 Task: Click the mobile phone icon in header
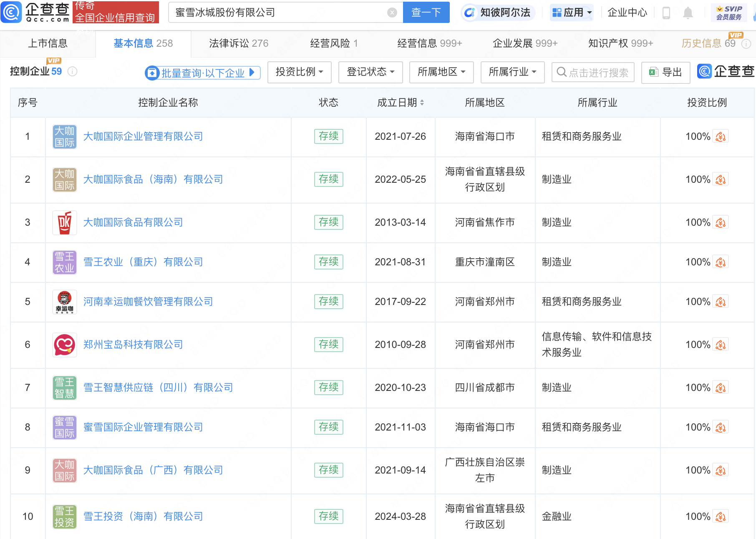point(666,13)
